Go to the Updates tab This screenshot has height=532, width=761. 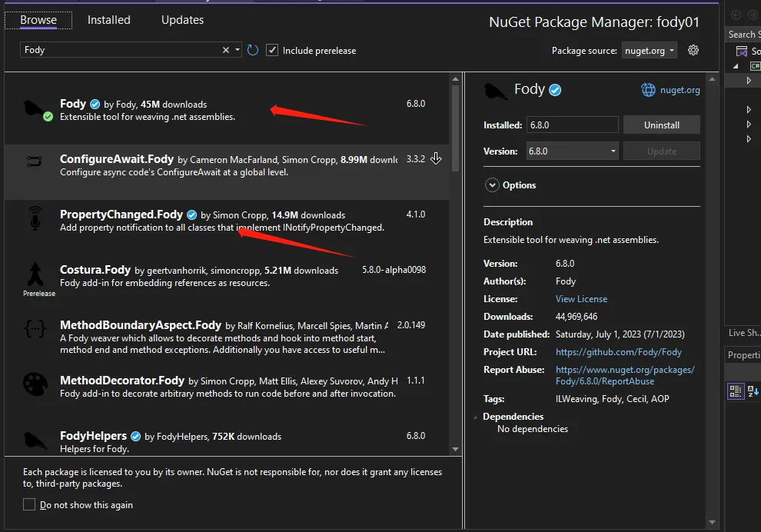pos(182,20)
